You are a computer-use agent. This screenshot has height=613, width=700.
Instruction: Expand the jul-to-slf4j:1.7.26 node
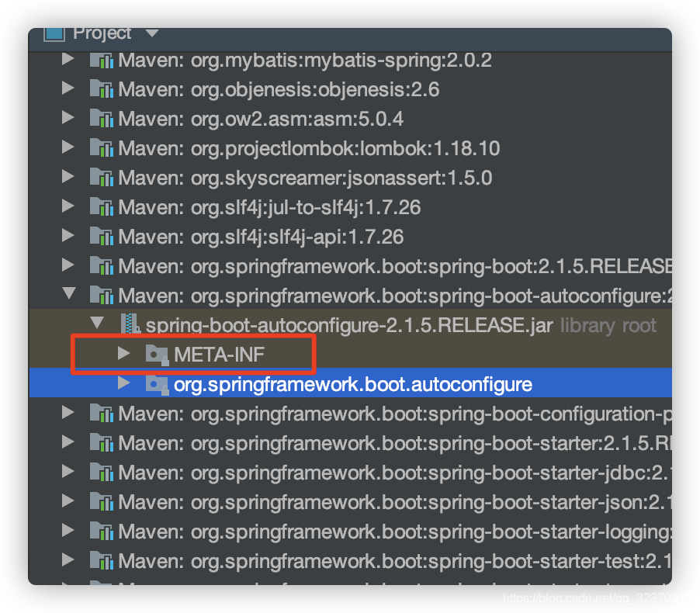68,206
